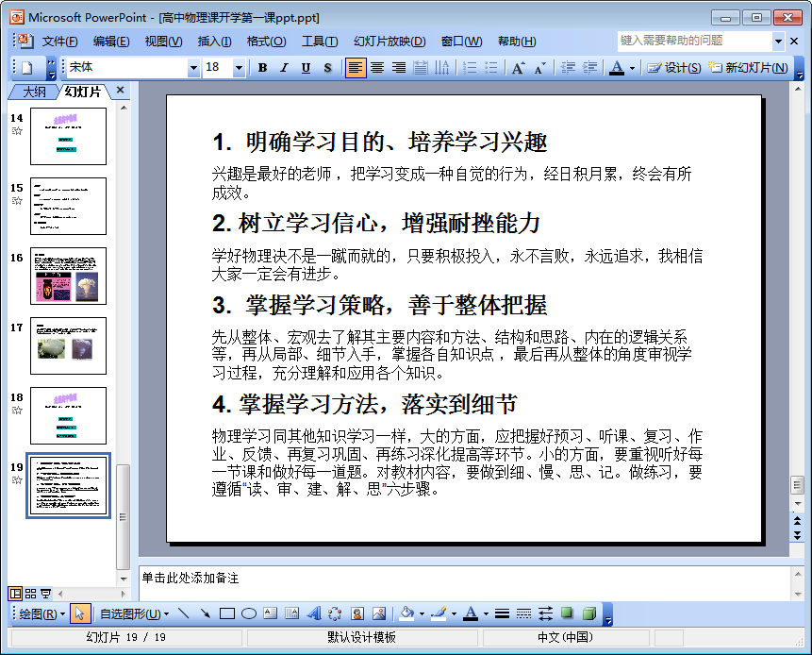Viewport: 812px width, 655px height.
Task: Start slide show from current slide
Action: pos(45,594)
